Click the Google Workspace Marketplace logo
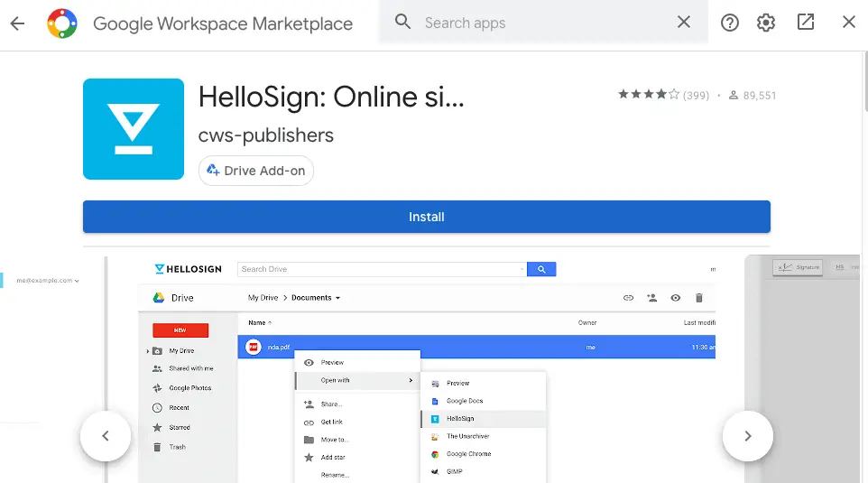This screenshot has width=868, height=483. click(62, 23)
